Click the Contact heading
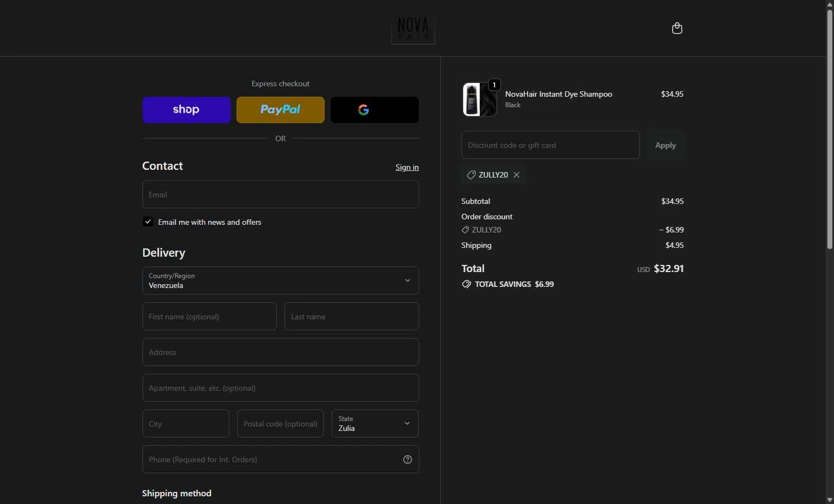Image resolution: width=834 pixels, height=504 pixels. pos(162,166)
